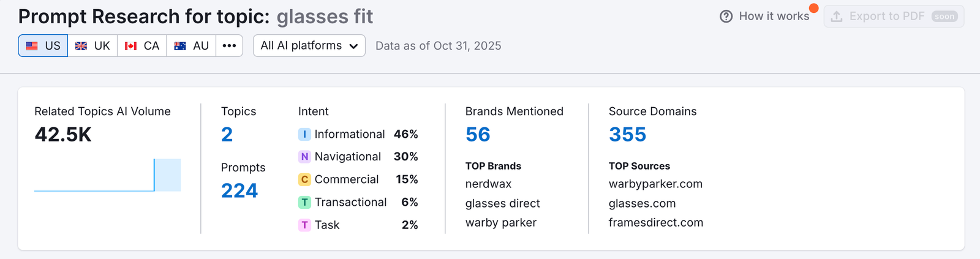The width and height of the screenshot is (980, 259).
Task: Open more countries ellipsis menu
Action: pos(229,46)
